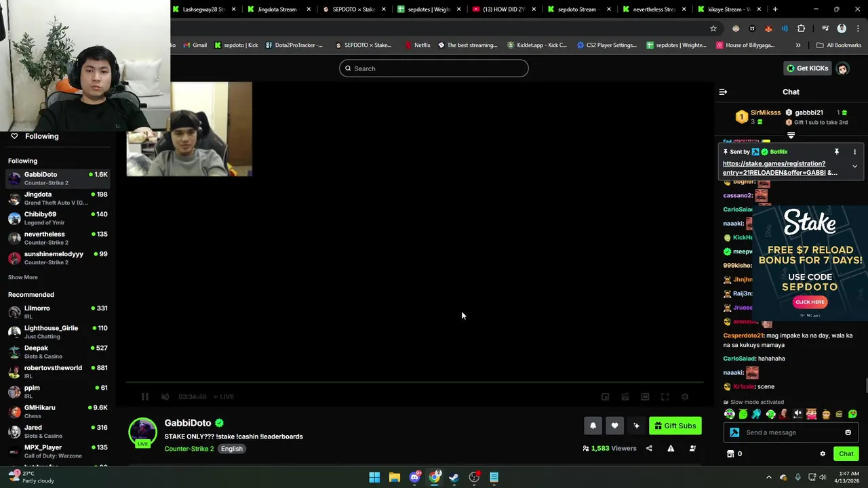Open a new browser tab
The image size is (868, 488).
(x=775, y=9)
